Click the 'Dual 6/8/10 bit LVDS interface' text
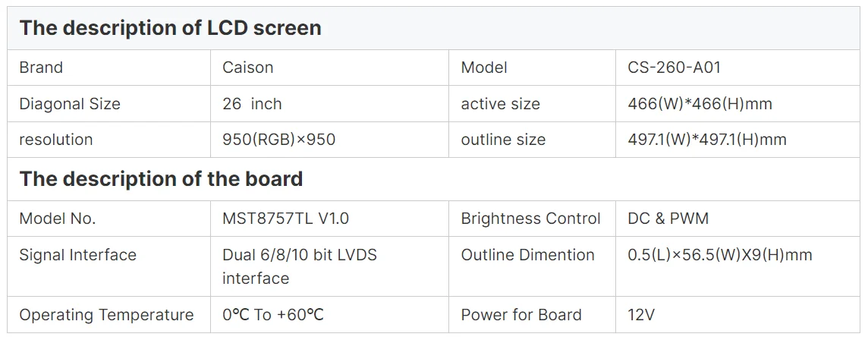This screenshot has height=340, width=868. [x=299, y=266]
